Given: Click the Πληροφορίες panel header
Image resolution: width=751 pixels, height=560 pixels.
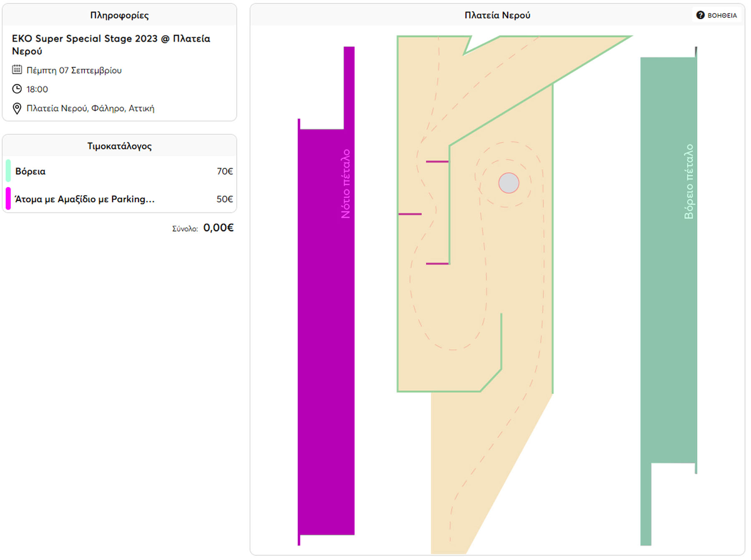Looking at the screenshot, I should (x=119, y=15).
